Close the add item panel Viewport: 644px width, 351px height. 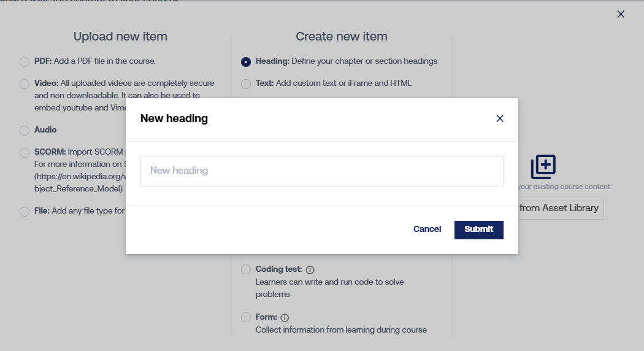click(621, 14)
